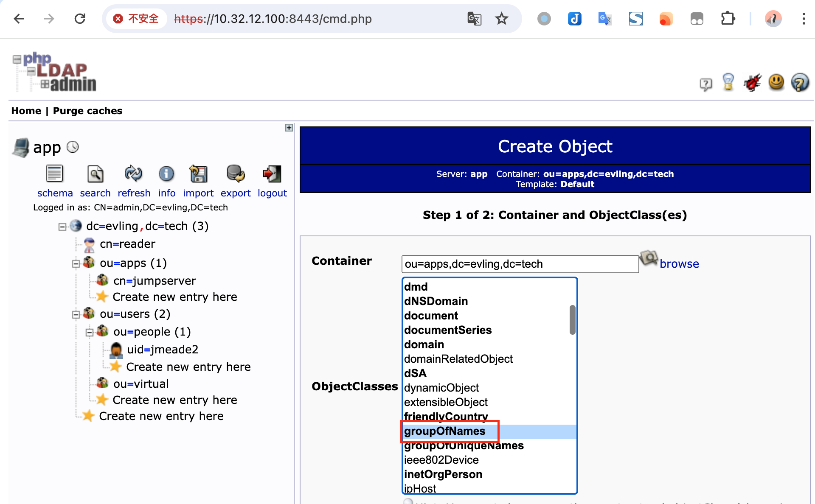Click the import LDIF icon
This screenshot has height=504, width=815.
click(x=198, y=174)
